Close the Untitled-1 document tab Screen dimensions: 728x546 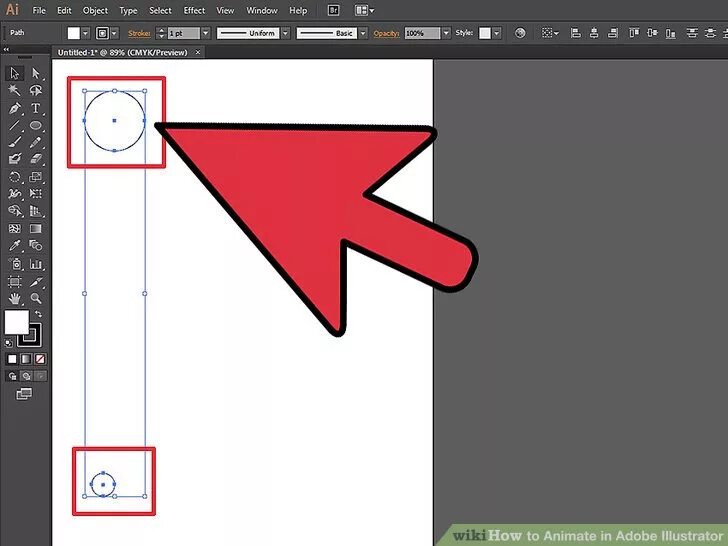(x=198, y=52)
